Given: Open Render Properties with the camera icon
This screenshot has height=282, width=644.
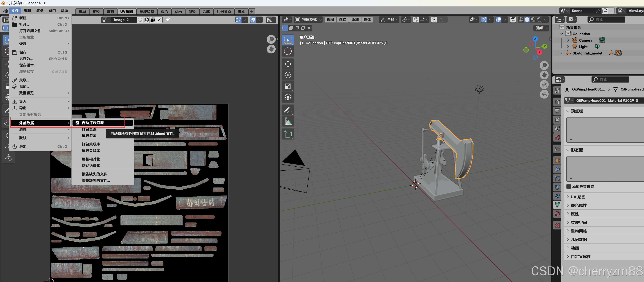Looking at the screenshot, I should click(x=557, y=102).
